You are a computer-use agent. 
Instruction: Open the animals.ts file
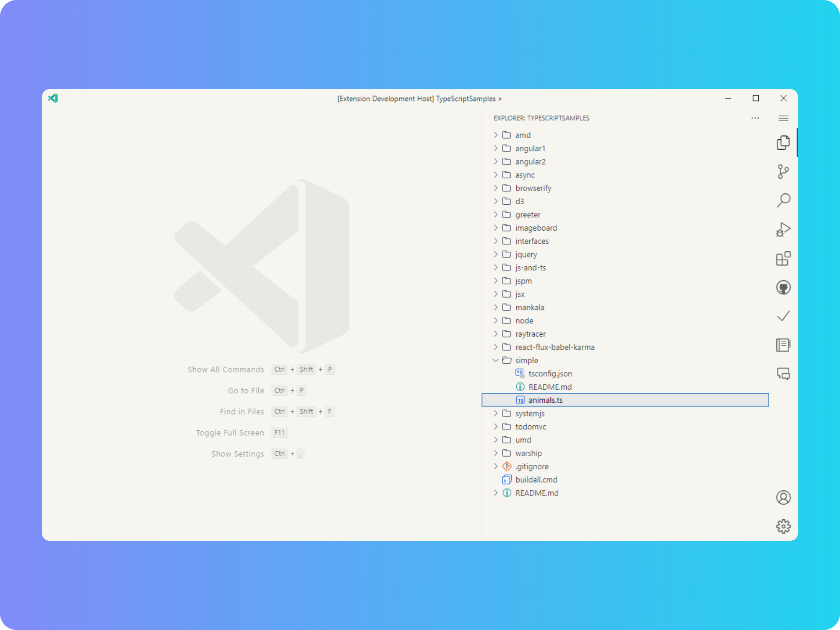point(625,400)
